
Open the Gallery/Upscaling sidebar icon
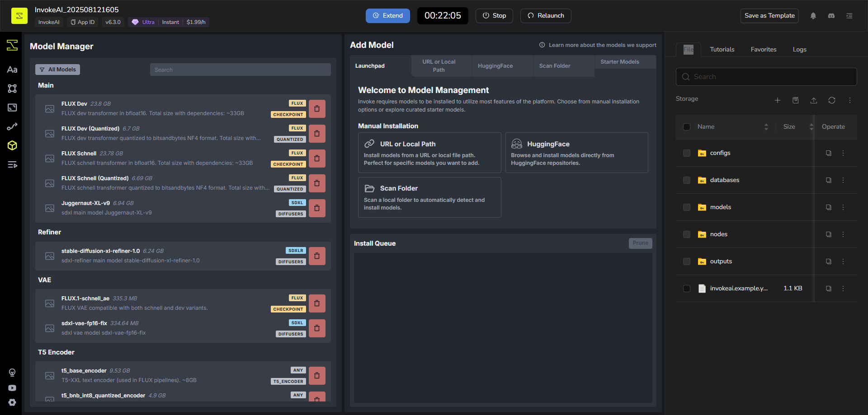[x=12, y=107]
